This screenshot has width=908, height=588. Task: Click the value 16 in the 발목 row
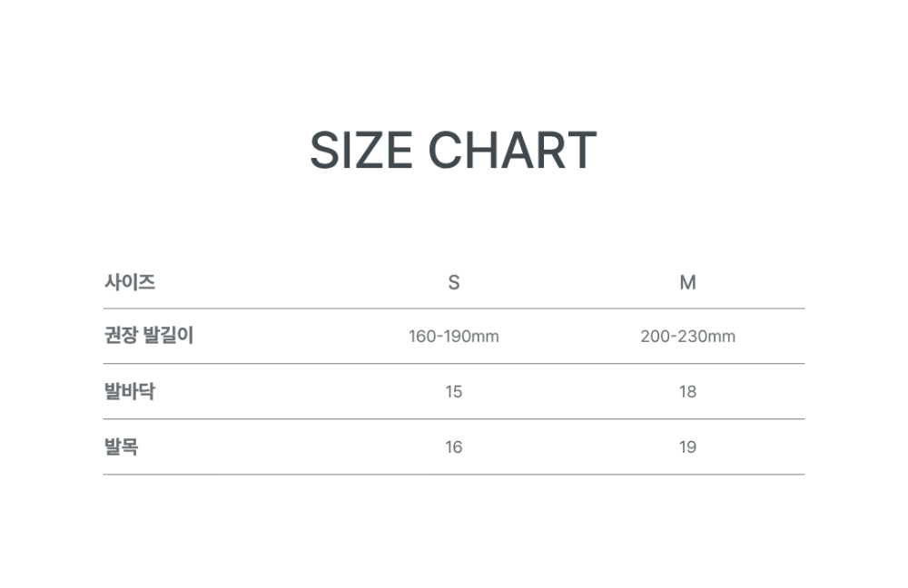coord(453,447)
